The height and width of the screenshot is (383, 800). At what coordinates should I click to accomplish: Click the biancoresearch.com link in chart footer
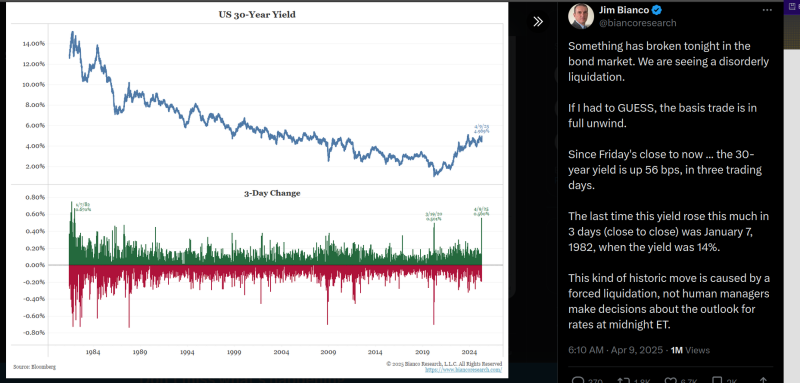click(x=463, y=369)
